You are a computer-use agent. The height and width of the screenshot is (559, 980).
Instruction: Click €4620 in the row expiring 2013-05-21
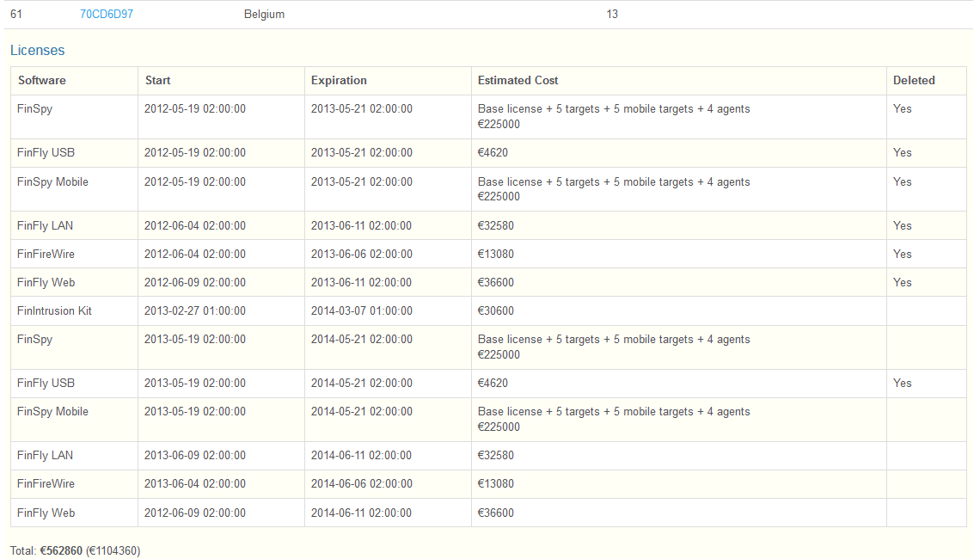click(493, 152)
